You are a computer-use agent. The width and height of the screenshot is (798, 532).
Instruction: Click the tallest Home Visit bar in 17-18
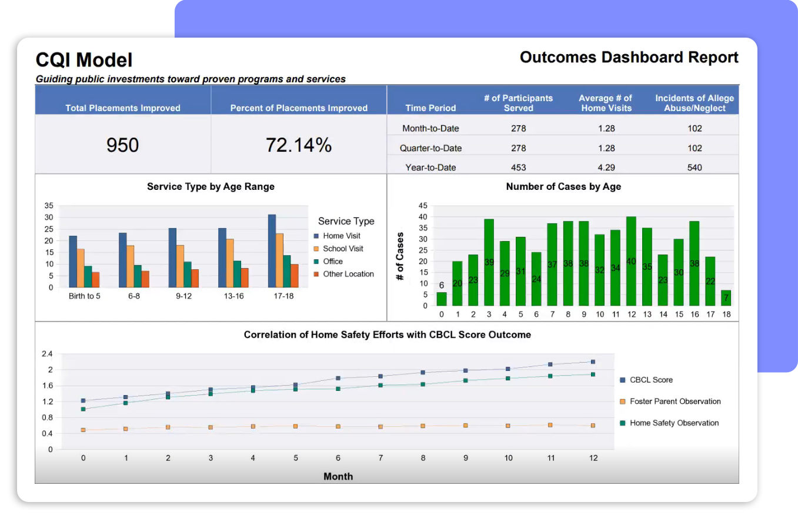tap(272, 251)
